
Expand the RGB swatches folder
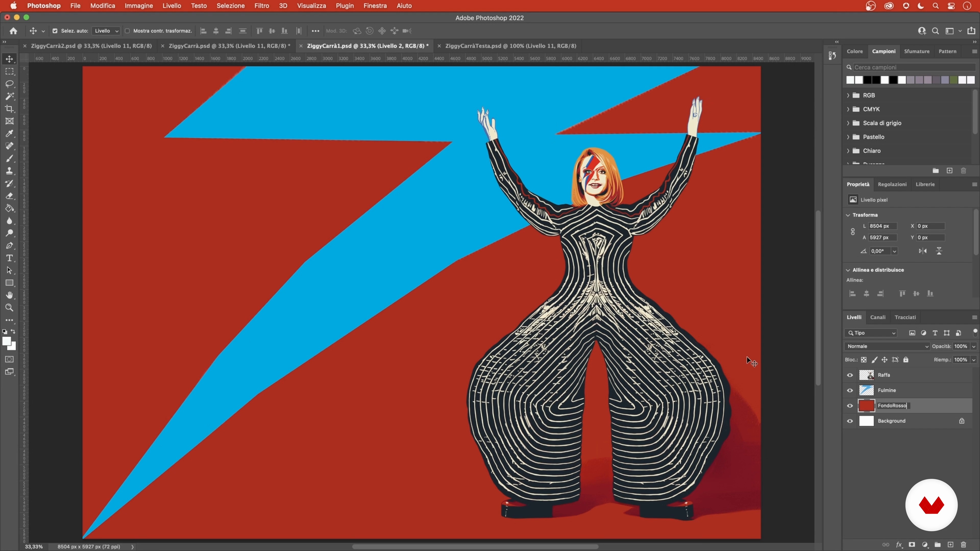tap(848, 95)
